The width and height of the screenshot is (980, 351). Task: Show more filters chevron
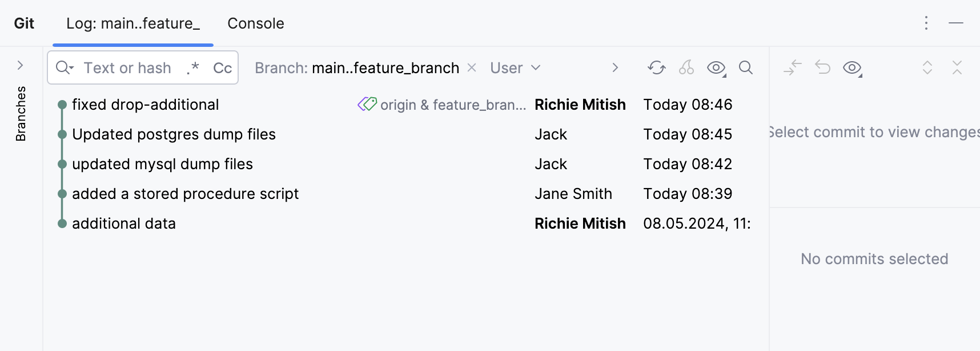pos(615,68)
